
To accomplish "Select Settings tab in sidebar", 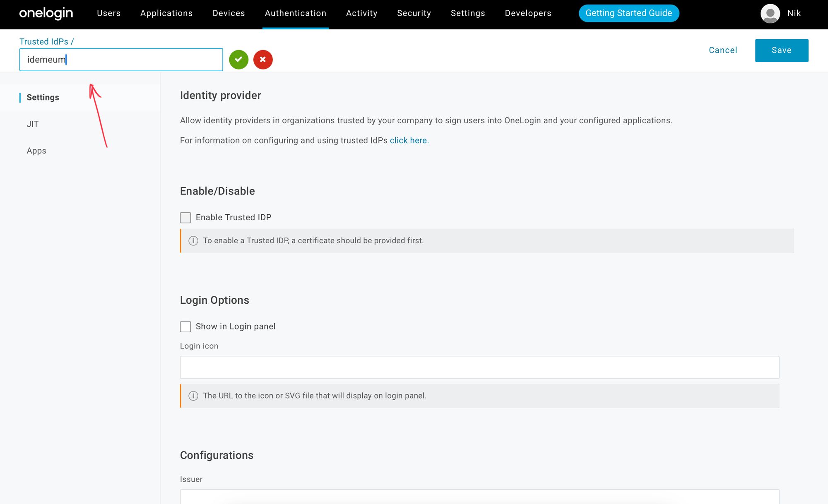I will click(x=43, y=98).
